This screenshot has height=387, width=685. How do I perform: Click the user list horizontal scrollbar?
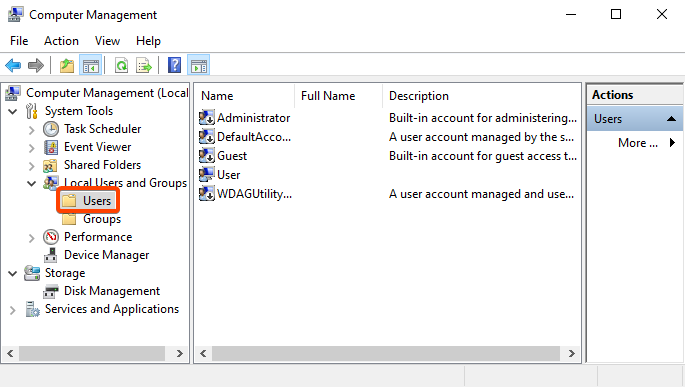387,353
